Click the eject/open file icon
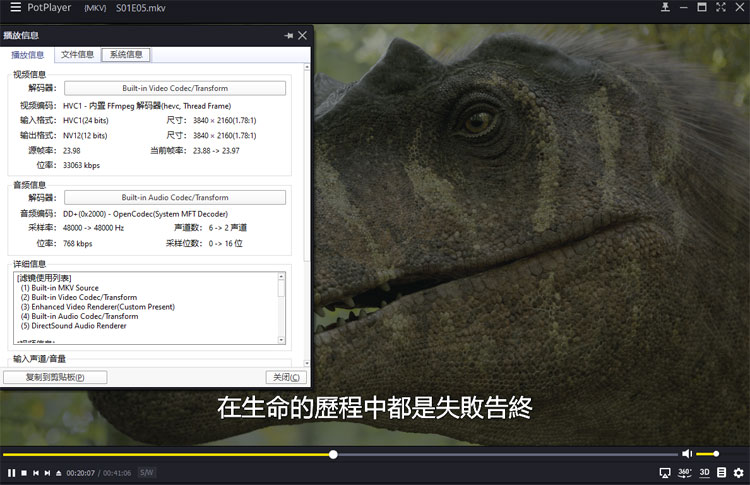This screenshot has height=485, width=750. (x=58, y=472)
